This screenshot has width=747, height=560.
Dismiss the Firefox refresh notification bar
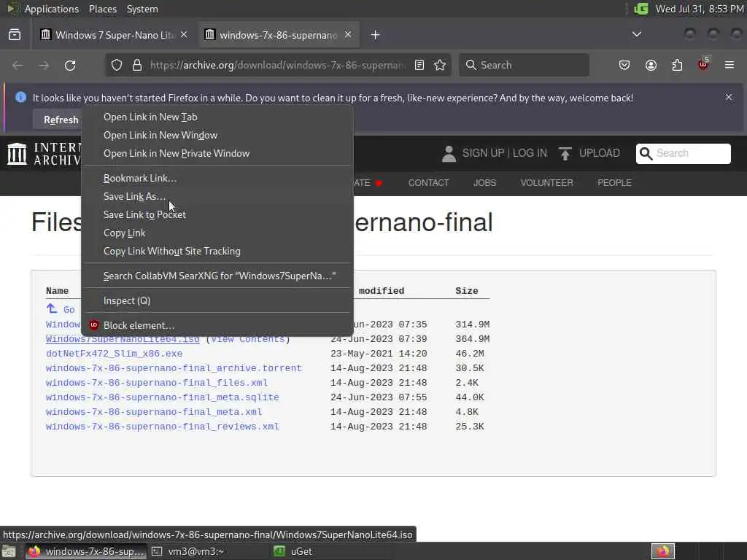729,97
